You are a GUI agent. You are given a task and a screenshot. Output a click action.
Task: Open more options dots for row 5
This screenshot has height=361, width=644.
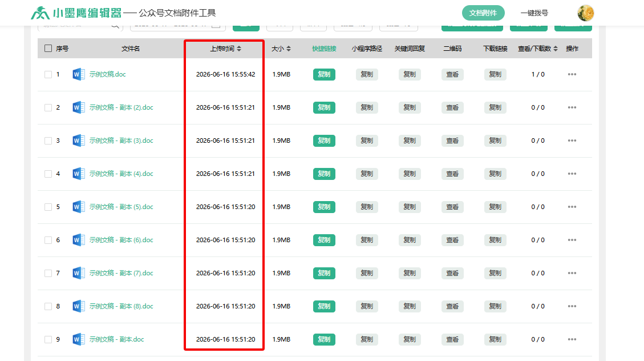pyautogui.click(x=572, y=207)
